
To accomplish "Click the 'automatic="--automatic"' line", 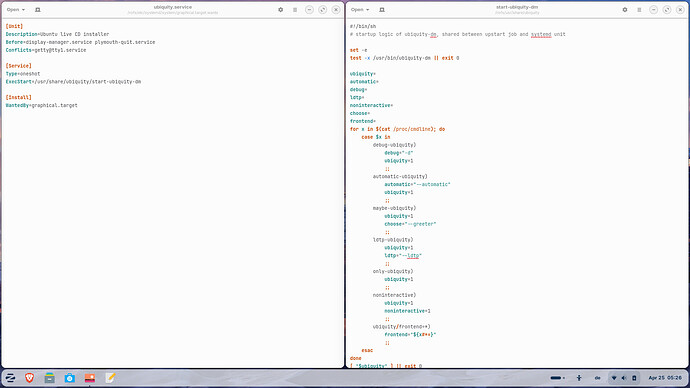I will click(x=417, y=185).
